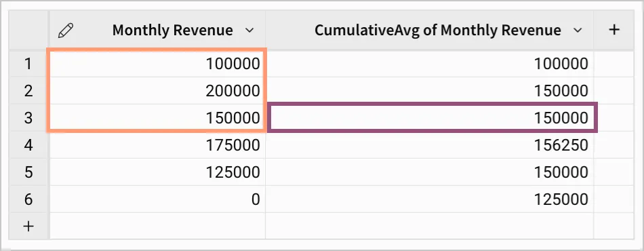Image resolution: width=644 pixels, height=251 pixels.
Task: Click Monthly Revenue cell 175000
Action: click(158, 145)
